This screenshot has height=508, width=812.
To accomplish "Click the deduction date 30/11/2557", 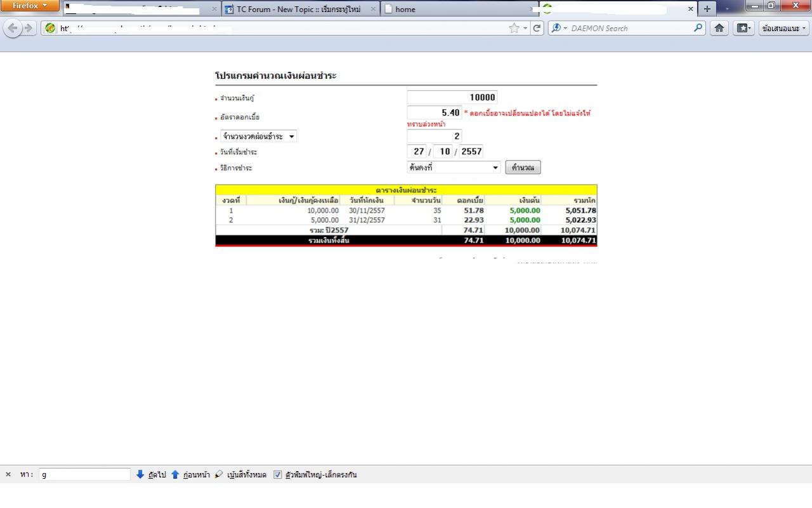I will [x=367, y=210].
